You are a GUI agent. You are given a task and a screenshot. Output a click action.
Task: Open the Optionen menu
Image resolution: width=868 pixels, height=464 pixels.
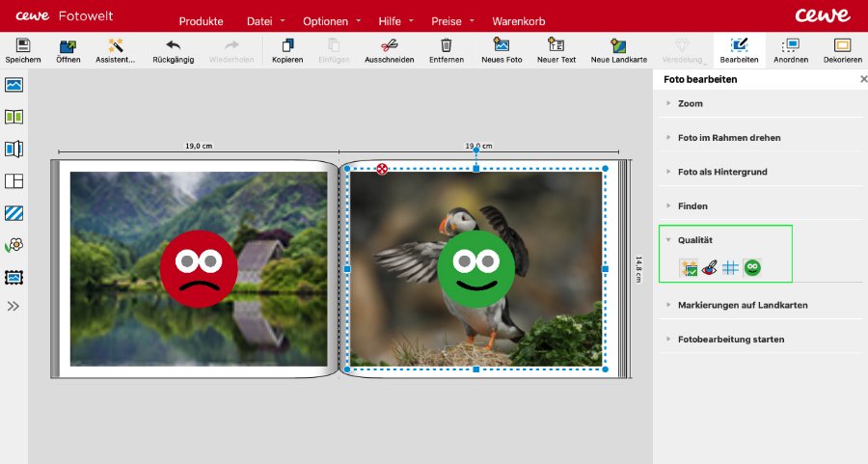[325, 20]
